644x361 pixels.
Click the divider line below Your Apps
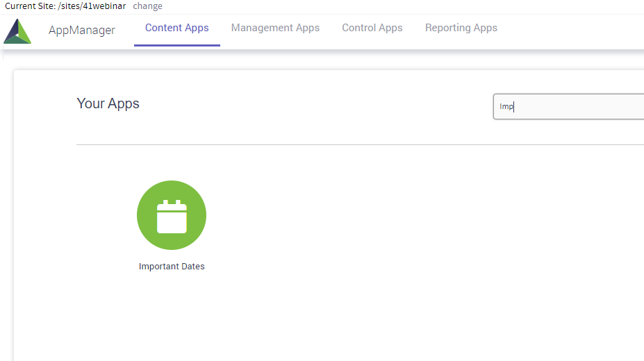[x=347, y=144]
